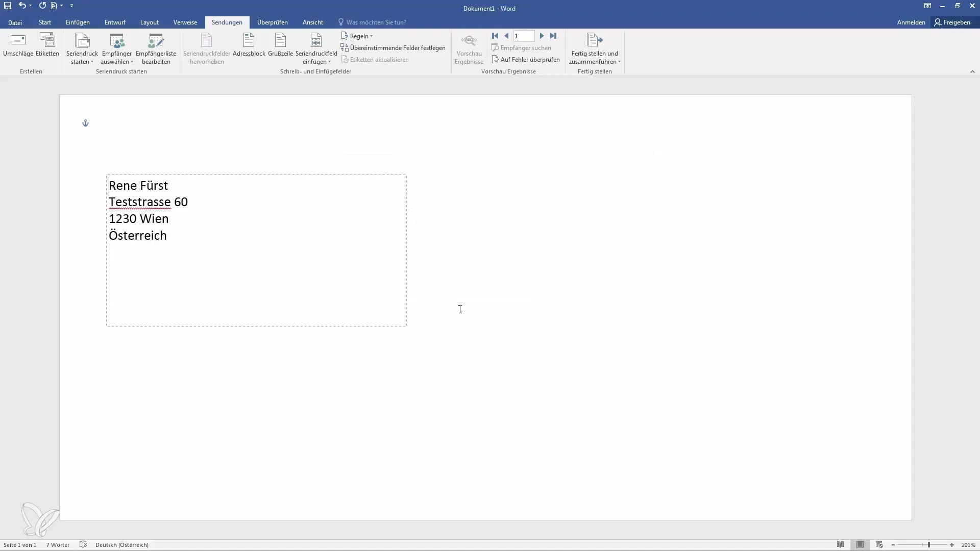
Task: Click the record number field
Action: 524,36
